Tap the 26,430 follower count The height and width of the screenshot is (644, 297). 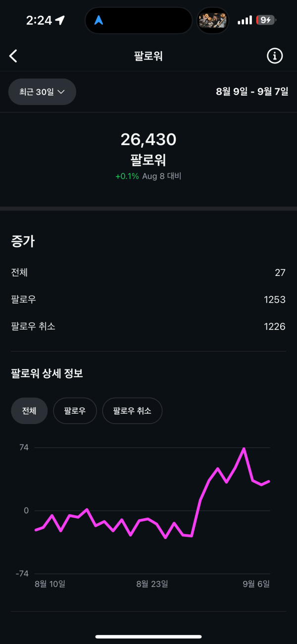tap(148, 140)
